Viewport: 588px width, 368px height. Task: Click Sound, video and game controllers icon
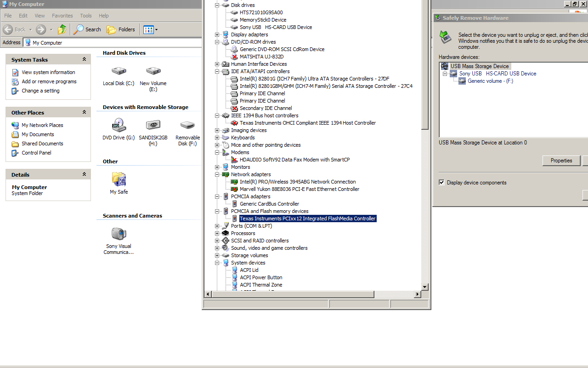[x=226, y=248]
